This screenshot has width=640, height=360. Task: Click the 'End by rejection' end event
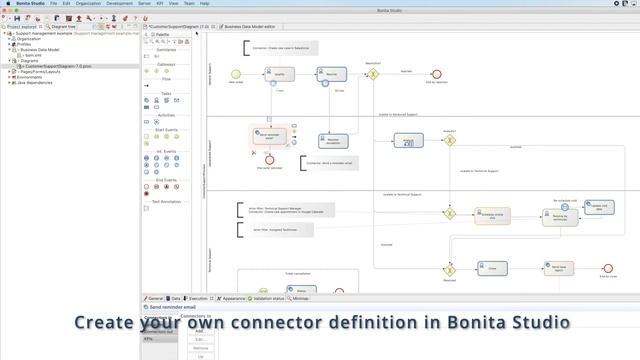coord(436,74)
